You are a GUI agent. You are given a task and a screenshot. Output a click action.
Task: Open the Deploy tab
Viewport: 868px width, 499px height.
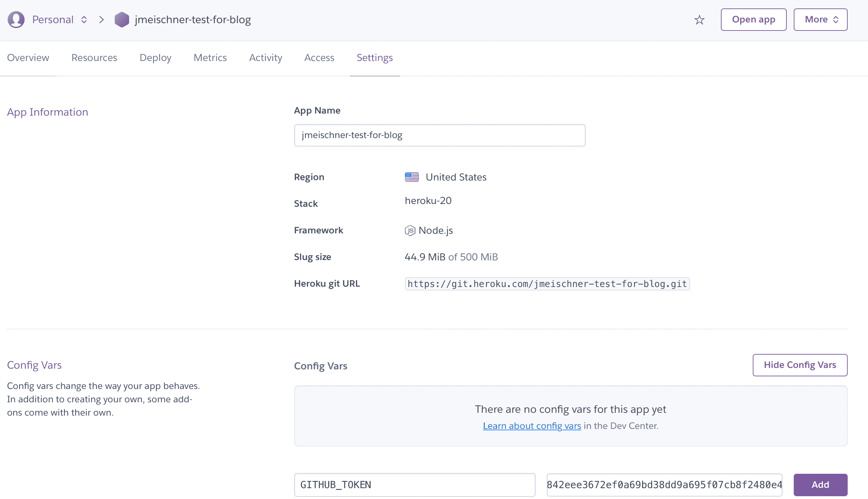click(156, 57)
